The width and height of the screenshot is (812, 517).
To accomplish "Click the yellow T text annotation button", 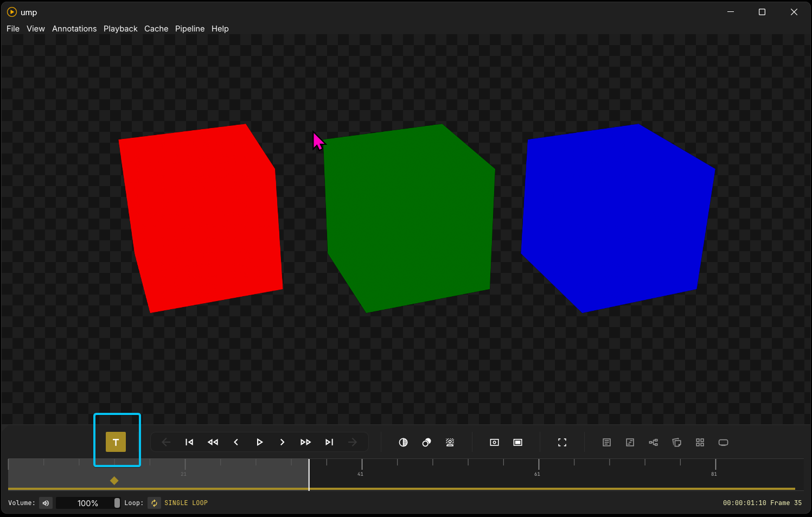I will 116,442.
